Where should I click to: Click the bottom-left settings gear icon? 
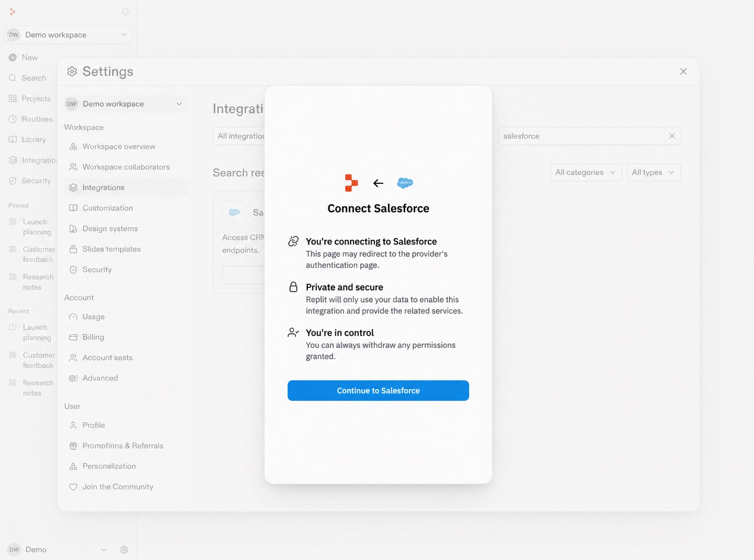click(x=124, y=550)
